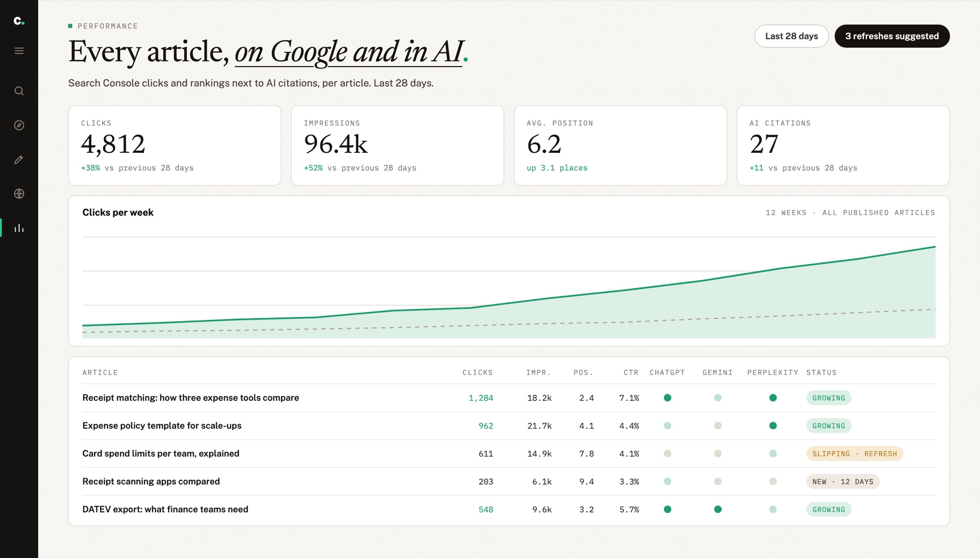980x558 pixels.
Task: Click Perplexity dot for Expense policy template row
Action: click(x=773, y=426)
